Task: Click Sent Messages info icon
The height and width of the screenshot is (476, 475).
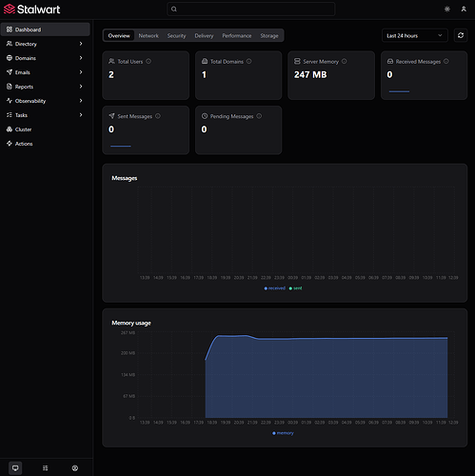Action: [x=158, y=116]
